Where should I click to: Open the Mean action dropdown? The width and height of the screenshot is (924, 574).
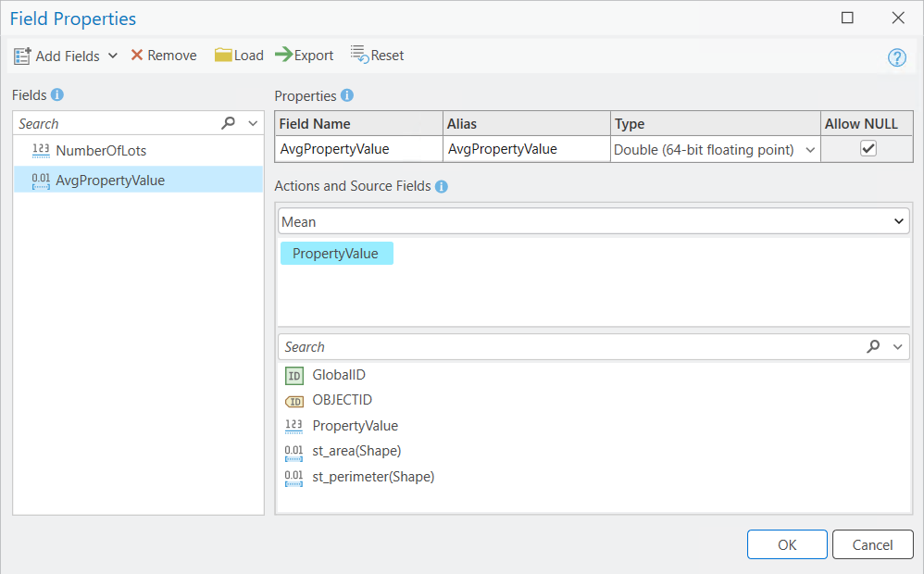pyautogui.click(x=897, y=222)
